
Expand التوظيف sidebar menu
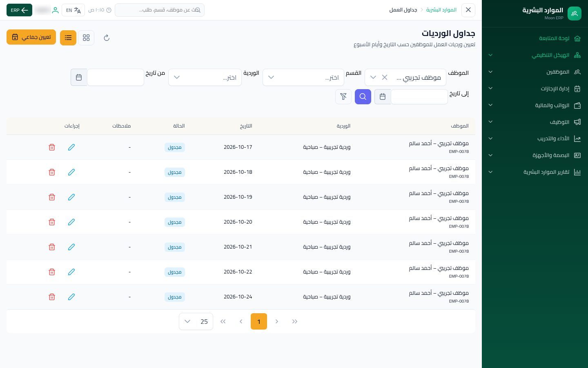click(535, 122)
